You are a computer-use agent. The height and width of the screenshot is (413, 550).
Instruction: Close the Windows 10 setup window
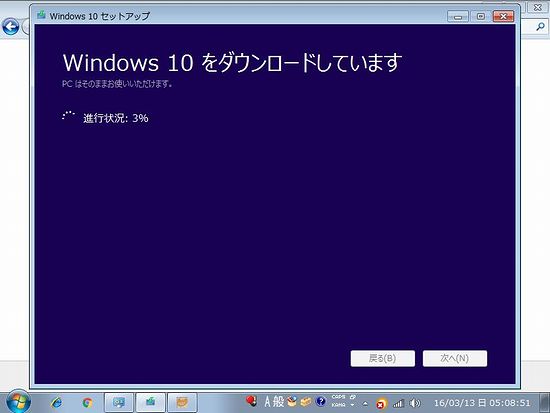pyautogui.click(x=503, y=16)
